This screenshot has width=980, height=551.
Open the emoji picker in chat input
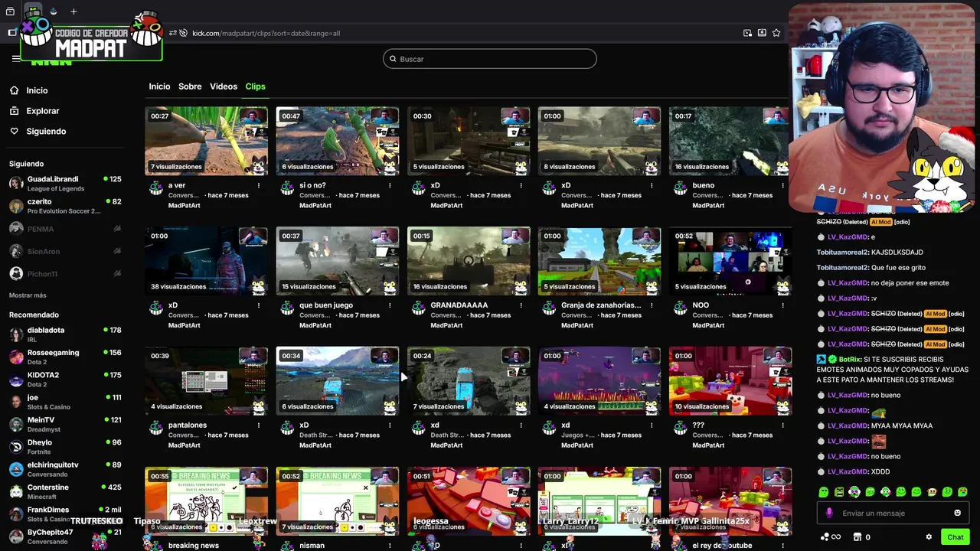click(x=957, y=514)
